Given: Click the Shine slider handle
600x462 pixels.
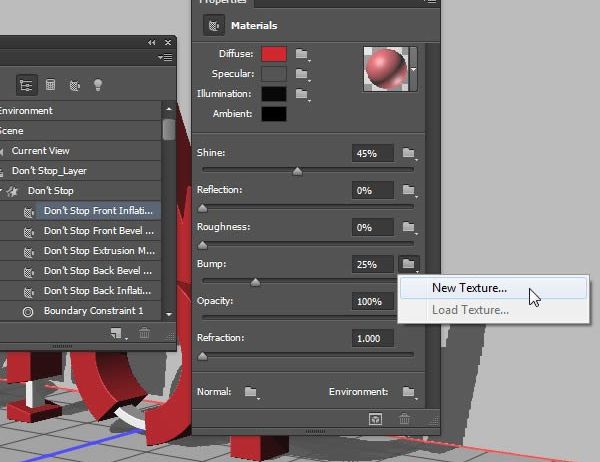Looking at the screenshot, I should click(297, 171).
